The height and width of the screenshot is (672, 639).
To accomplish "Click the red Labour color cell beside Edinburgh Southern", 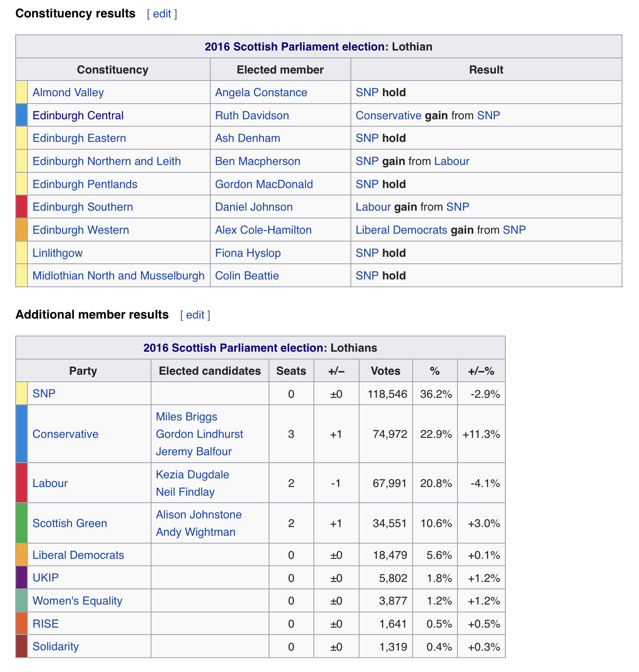I will (x=22, y=207).
